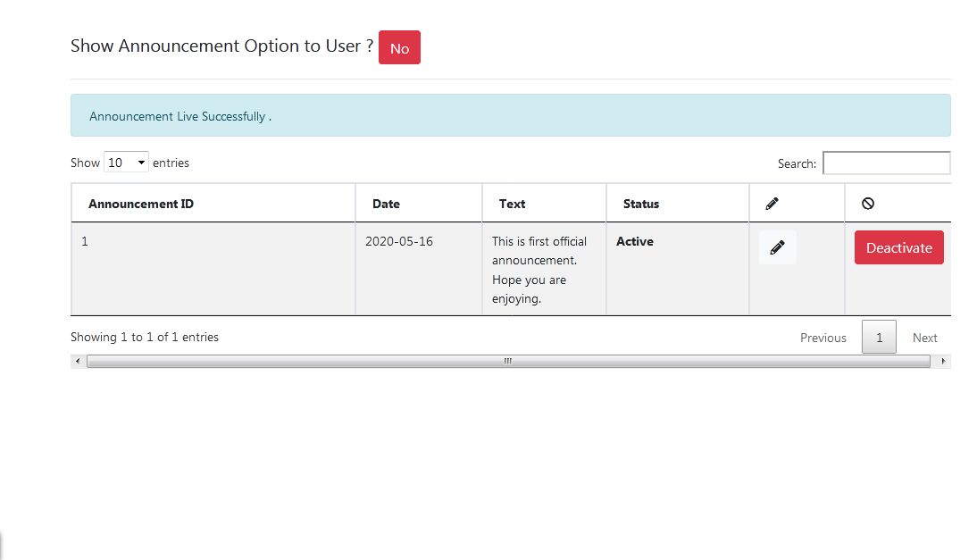Image resolution: width=977 pixels, height=560 pixels.
Task: Click the prohibition sign column header icon
Action: point(868,203)
